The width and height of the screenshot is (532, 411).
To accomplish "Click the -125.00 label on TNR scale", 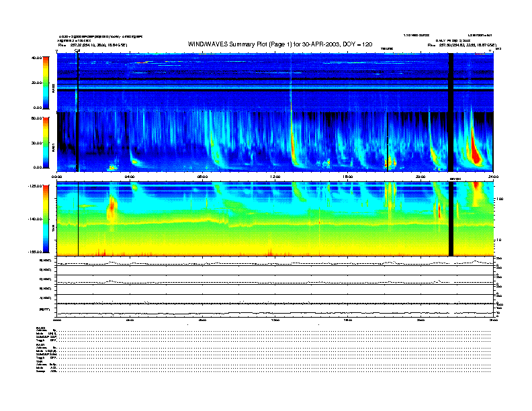I will point(35,186).
